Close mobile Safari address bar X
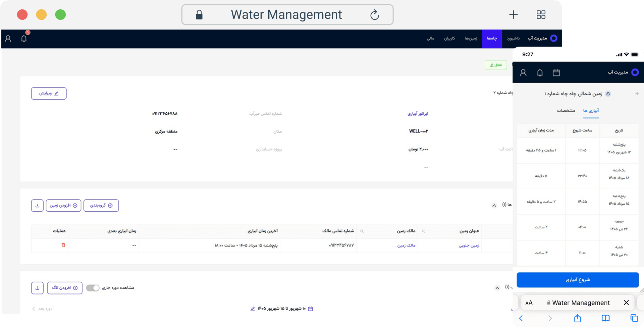 [x=626, y=303]
